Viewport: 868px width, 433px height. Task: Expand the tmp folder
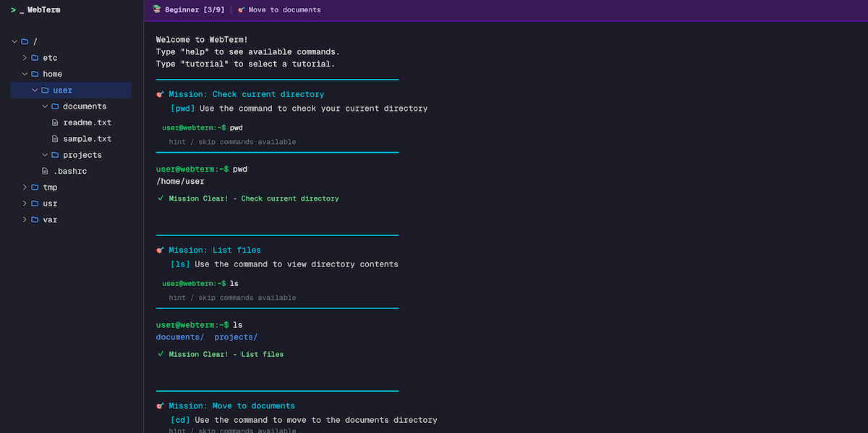tap(24, 187)
